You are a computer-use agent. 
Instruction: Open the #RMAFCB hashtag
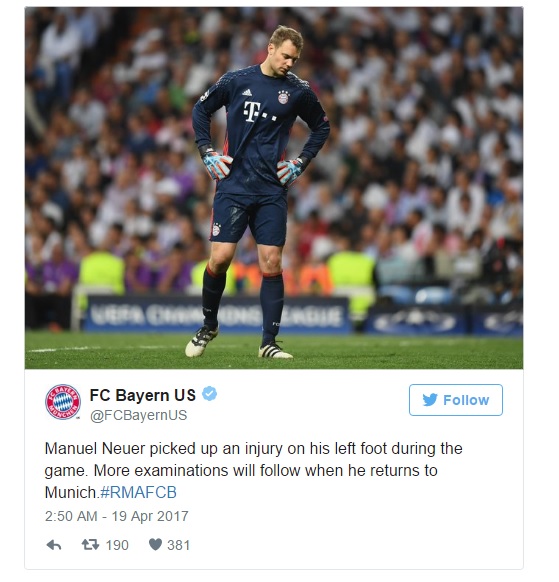(x=138, y=493)
